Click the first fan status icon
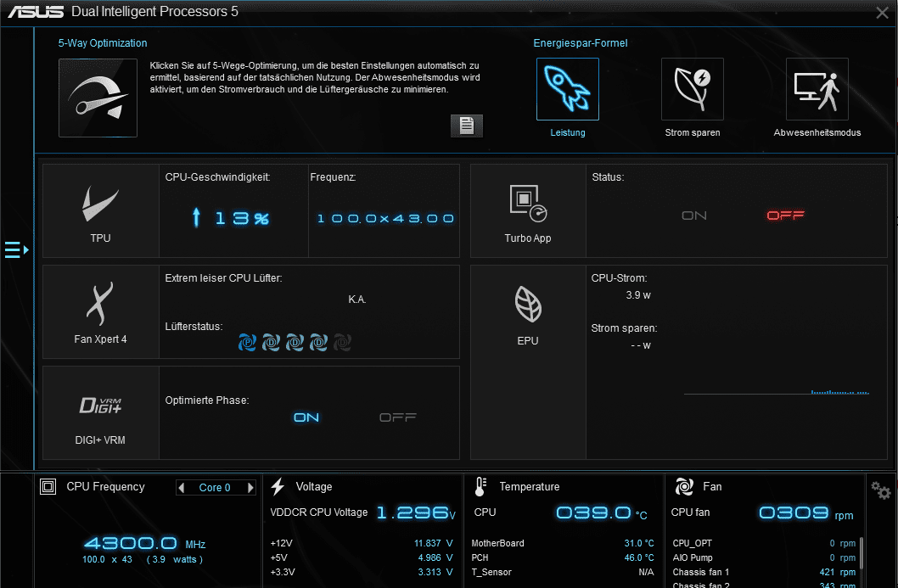Screen dimensions: 898x588 pyautogui.click(x=247, y=343)
